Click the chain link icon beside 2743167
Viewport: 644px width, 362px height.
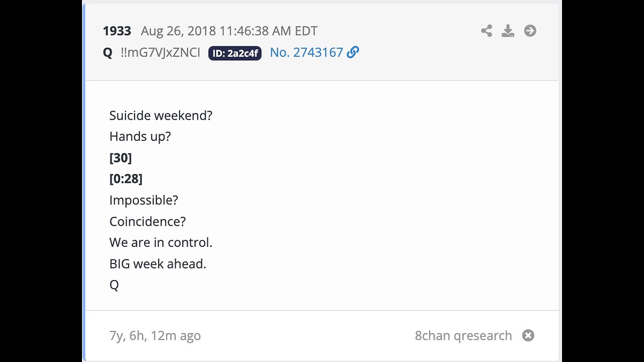coord(353,52)
